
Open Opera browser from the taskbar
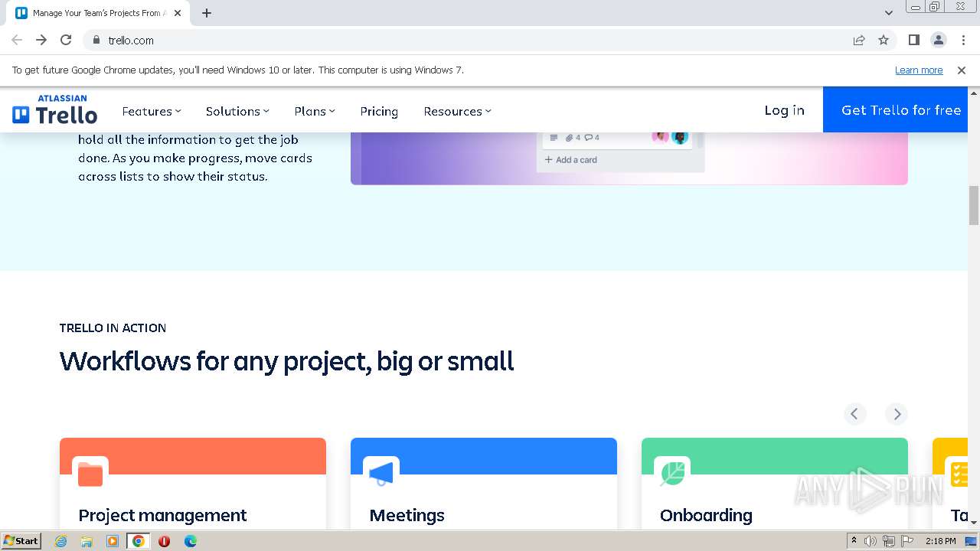click(x=164, y=541)
